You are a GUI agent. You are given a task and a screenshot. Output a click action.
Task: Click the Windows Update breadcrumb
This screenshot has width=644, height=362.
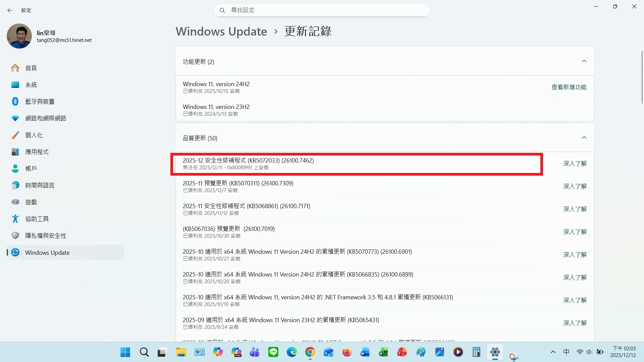[221, 31]
